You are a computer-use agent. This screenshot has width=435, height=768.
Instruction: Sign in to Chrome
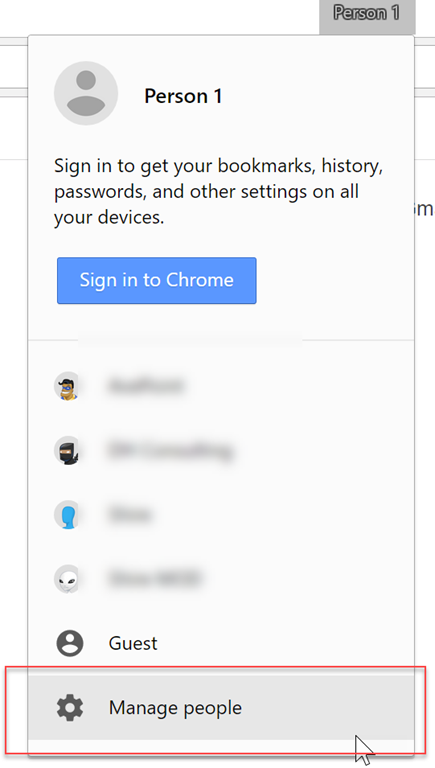click(156, 280)
